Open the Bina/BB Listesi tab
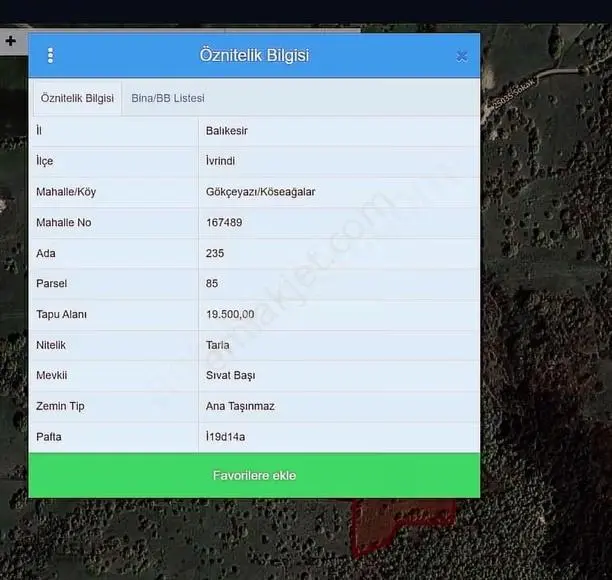 click(x=168, y=98)
